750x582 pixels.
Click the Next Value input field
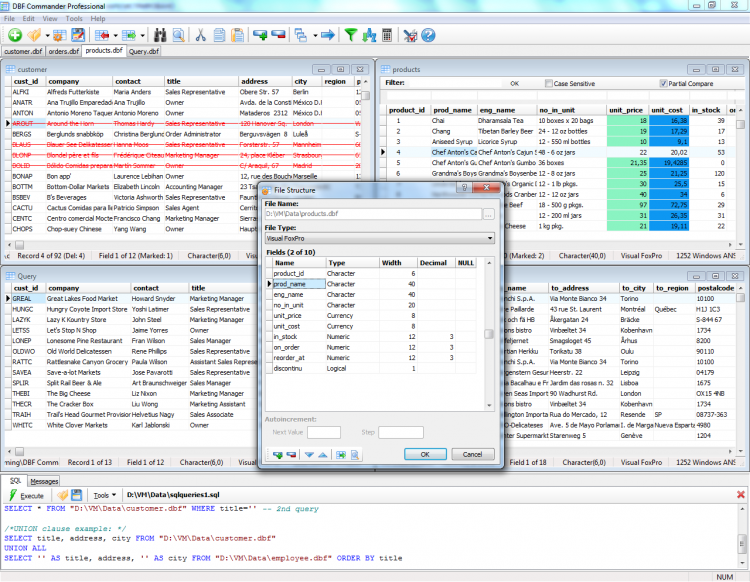pyautogui.click(x=323, y=432)
